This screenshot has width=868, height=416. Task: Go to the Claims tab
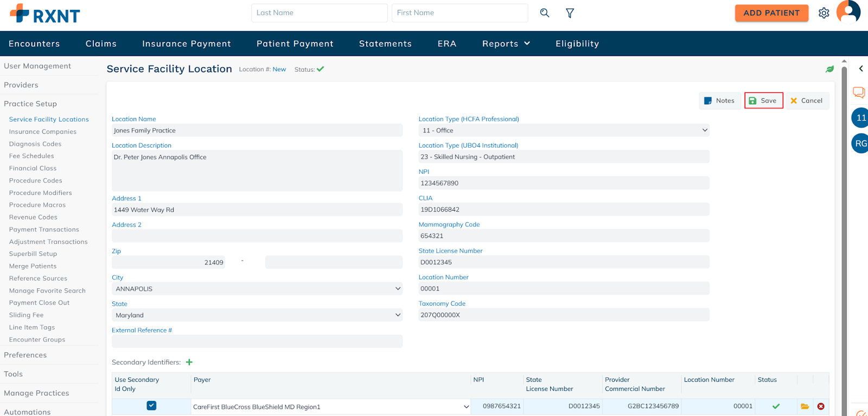coord(101,43)
